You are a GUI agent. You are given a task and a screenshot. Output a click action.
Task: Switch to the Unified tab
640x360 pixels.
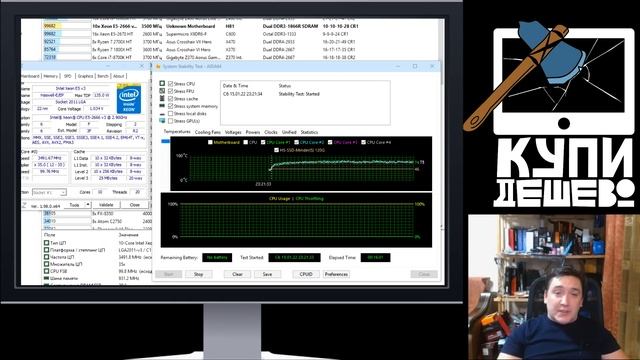289,132
